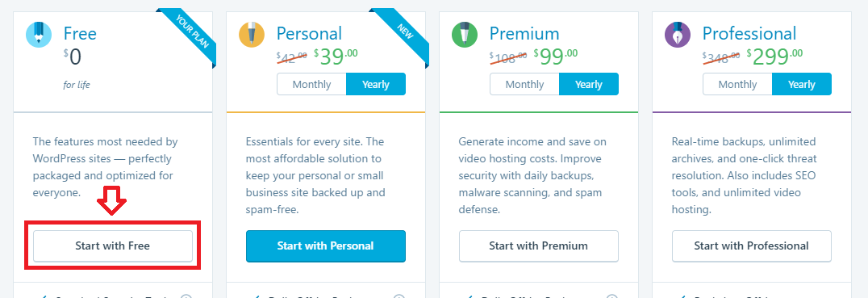The width and height of the screenshot is (868, 298).
Task: Select Yearly billing for Professional plan
Action: [x=802, y=84]
